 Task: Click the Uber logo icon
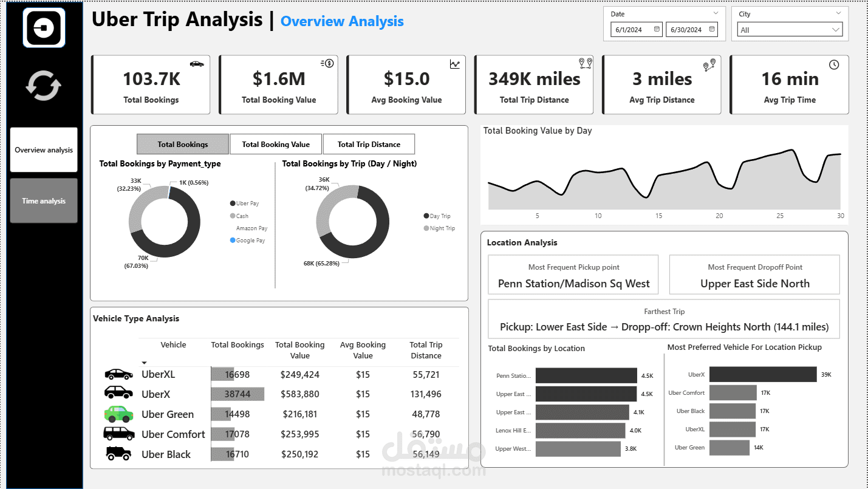click(44, 27)
